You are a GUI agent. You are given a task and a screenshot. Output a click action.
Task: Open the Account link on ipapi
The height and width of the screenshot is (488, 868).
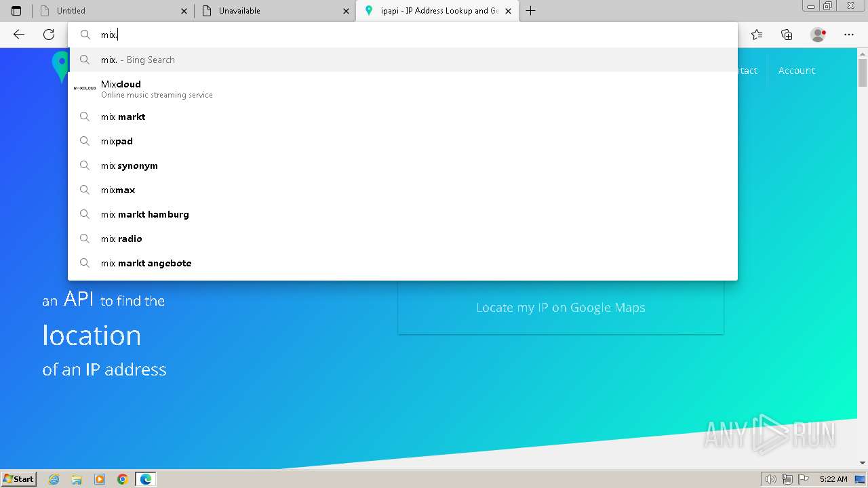coord(796,70)
